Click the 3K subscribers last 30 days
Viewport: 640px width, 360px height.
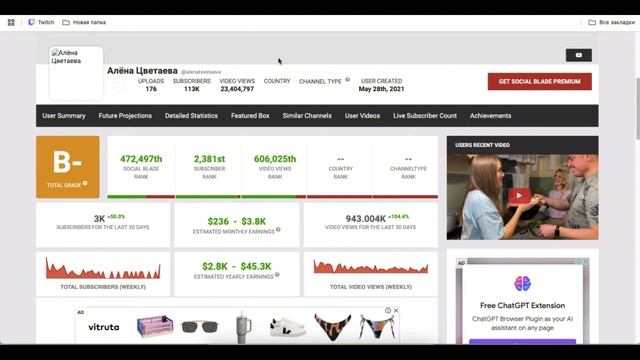pyautogui.click(x=99, y=219)
